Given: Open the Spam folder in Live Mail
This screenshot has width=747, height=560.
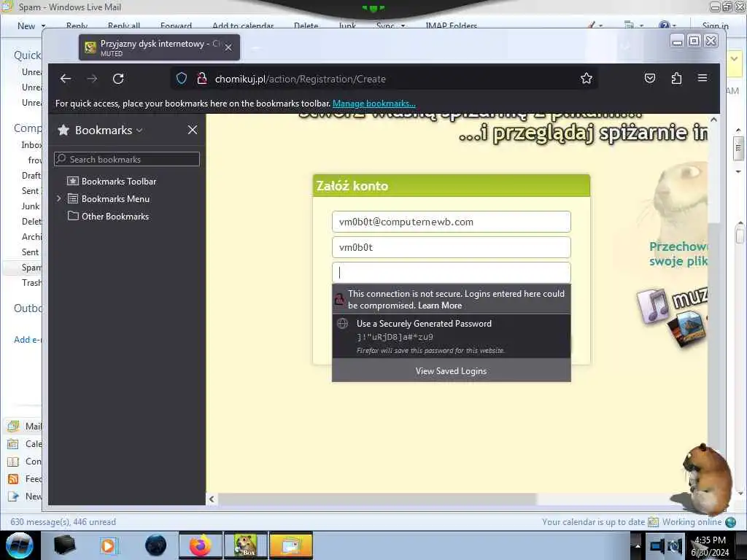Looking at the screenshot, I should 31,268.
